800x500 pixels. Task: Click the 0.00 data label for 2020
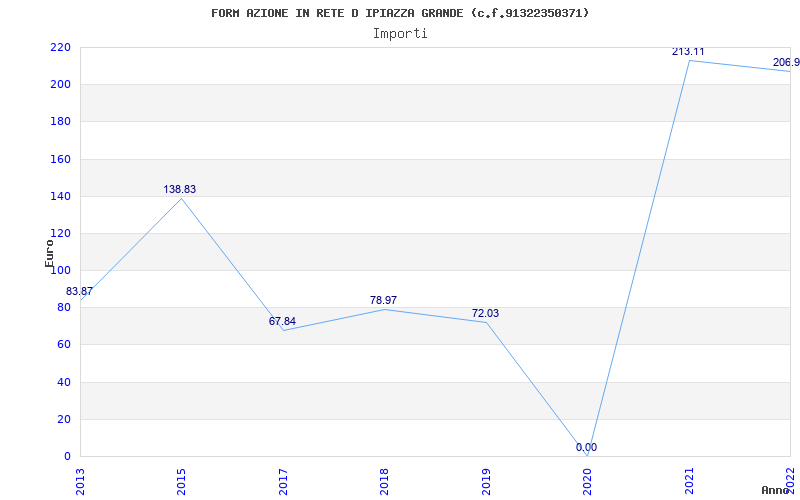pyautogui.click(x=586, y=447)
